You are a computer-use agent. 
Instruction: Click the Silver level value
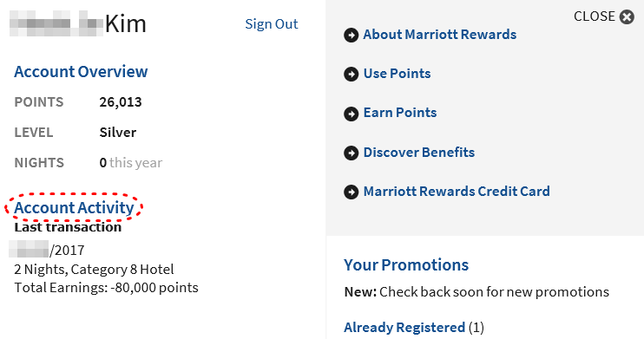click(x=118, y=133)
